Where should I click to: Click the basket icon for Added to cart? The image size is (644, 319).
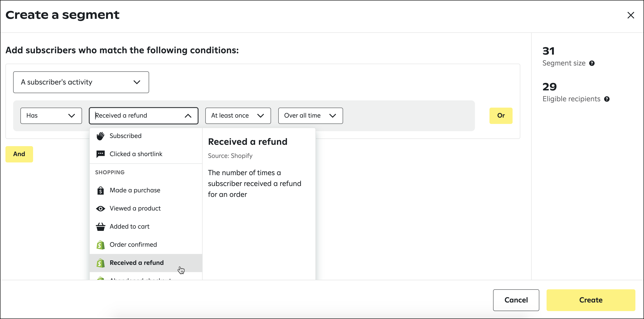pos(100,226)
